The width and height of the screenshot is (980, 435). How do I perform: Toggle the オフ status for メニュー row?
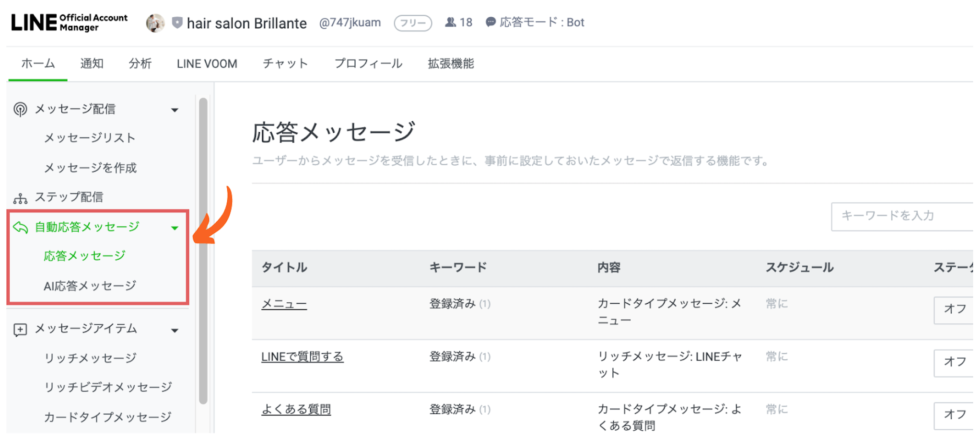coord(955,310)
